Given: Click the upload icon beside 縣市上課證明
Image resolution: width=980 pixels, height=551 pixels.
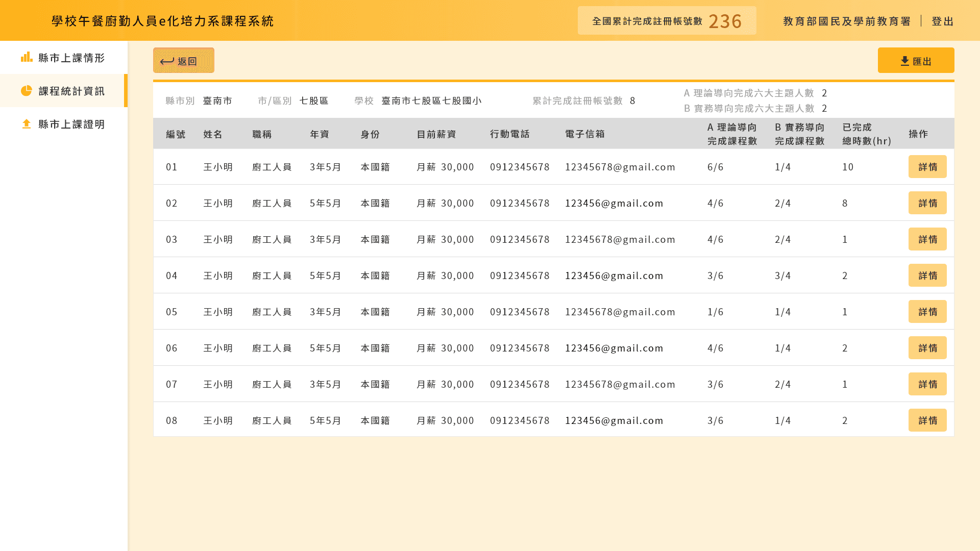Looking at the screenshot, I should pos(27,124).
